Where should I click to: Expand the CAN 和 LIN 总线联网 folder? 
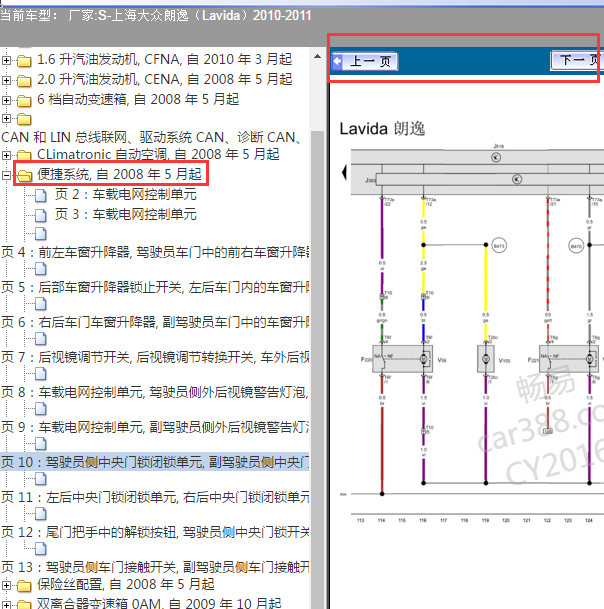pos(6,118)
